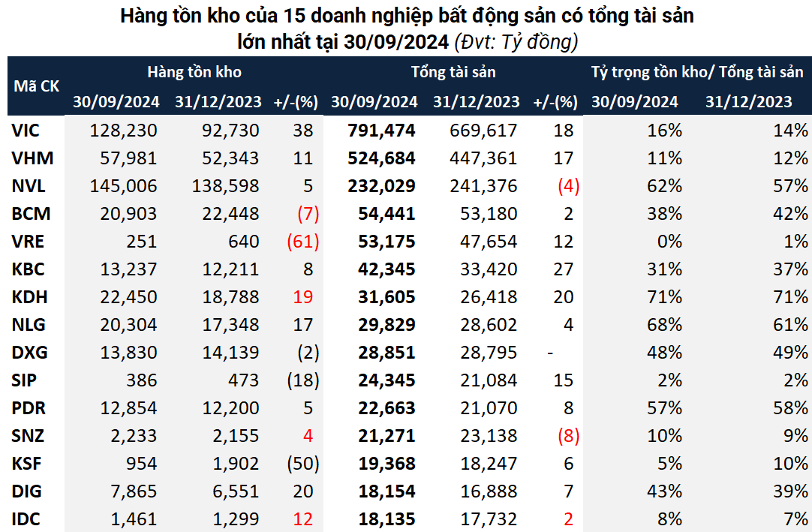Select the KDH ticker cell

(29, 297)
